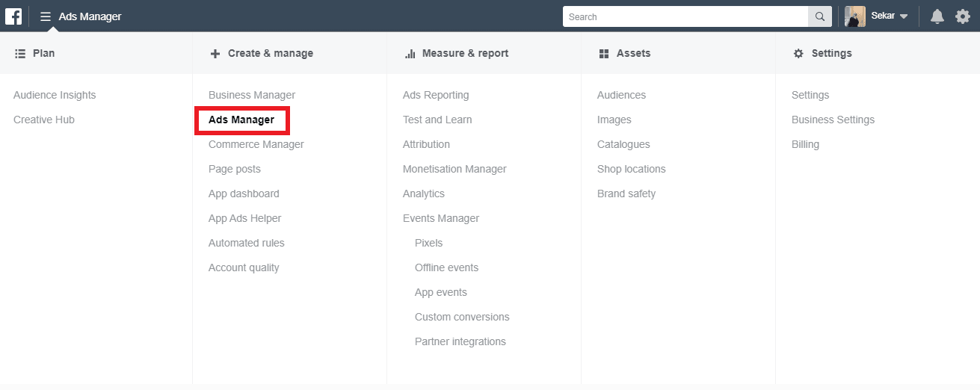Open Ads Manager under Create & manage
The image size is (980, 390).
(x=241, y=120)
